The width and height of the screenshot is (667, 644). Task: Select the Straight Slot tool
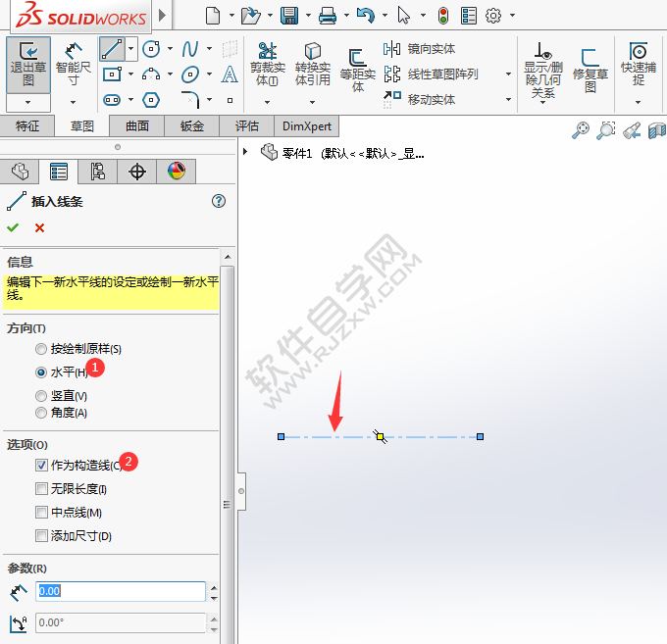[112, 100]
